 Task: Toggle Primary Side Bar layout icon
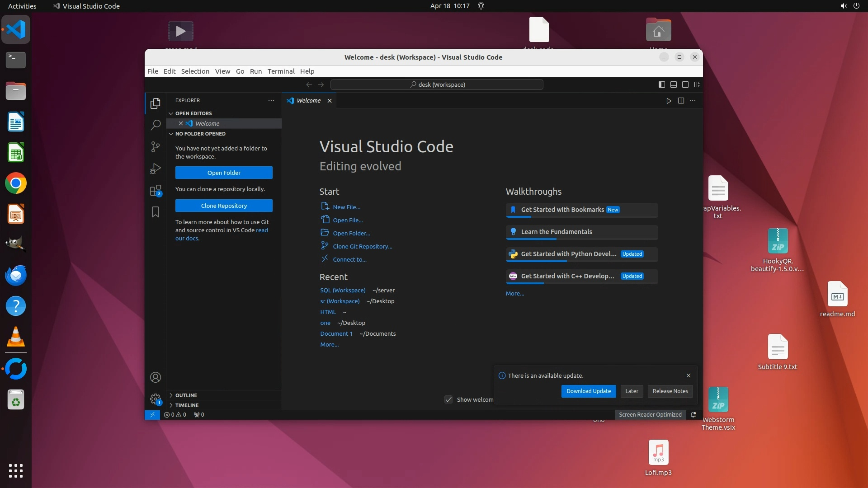(x=661, y=84)
